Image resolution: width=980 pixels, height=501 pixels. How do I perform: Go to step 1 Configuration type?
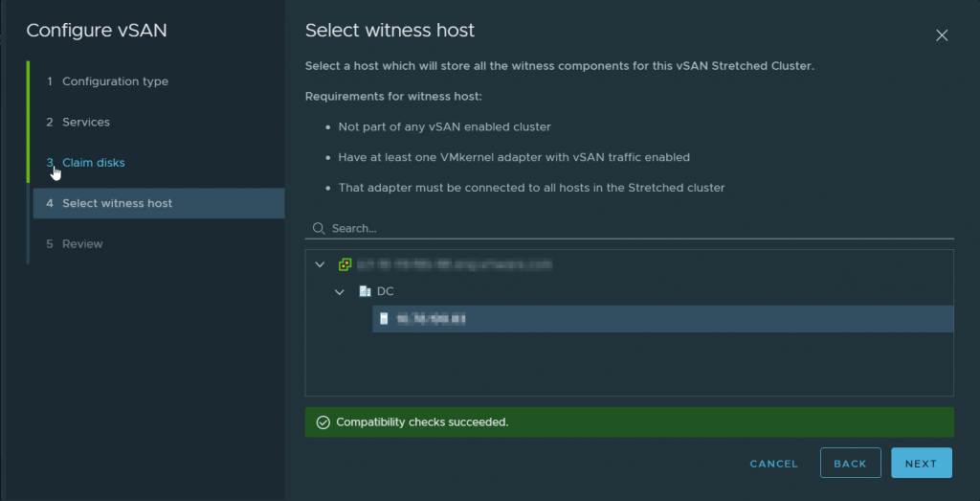(115, 81)
